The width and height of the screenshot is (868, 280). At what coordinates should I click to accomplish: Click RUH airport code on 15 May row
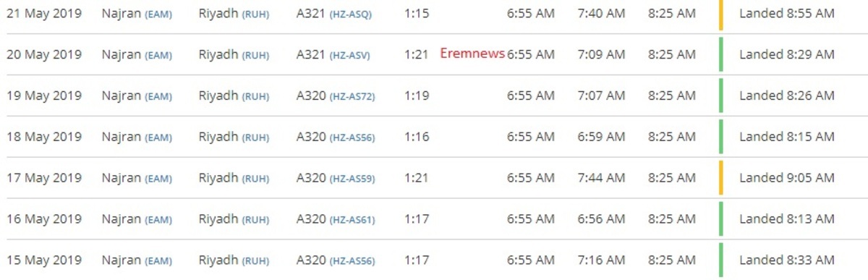(255, 260)
